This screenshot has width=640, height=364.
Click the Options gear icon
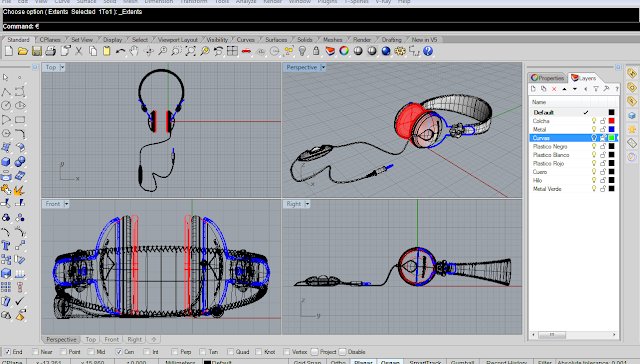click(x=400, y=51)
